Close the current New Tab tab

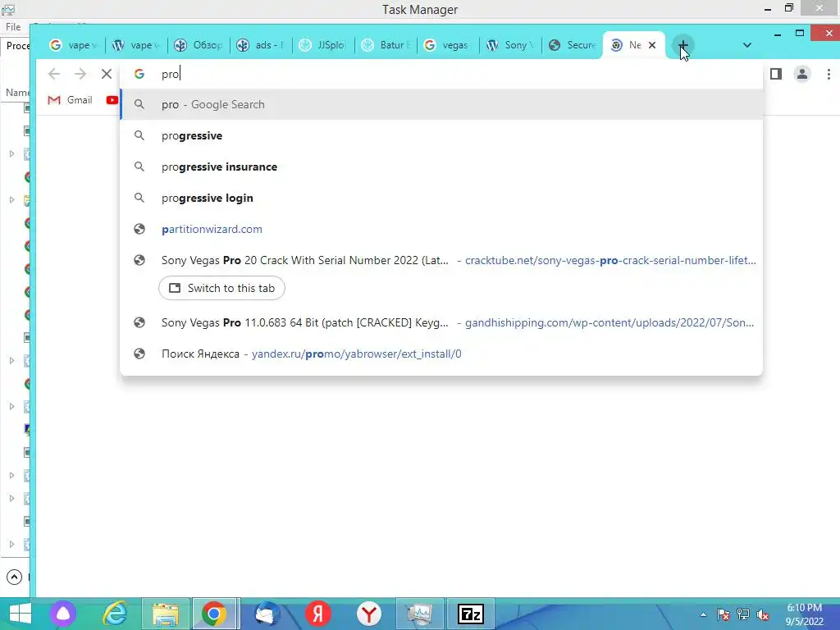pyautogui.click(x=652, y=46)
